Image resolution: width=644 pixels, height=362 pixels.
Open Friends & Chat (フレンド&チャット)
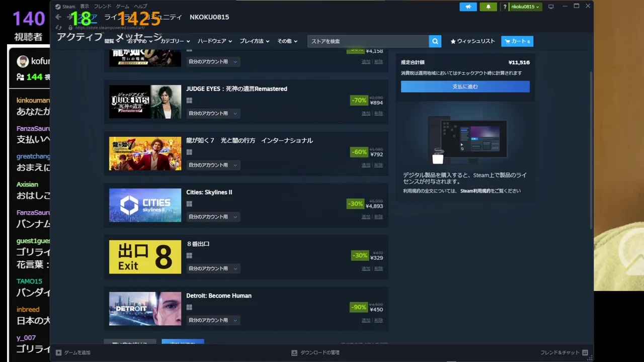click(564, 352)
